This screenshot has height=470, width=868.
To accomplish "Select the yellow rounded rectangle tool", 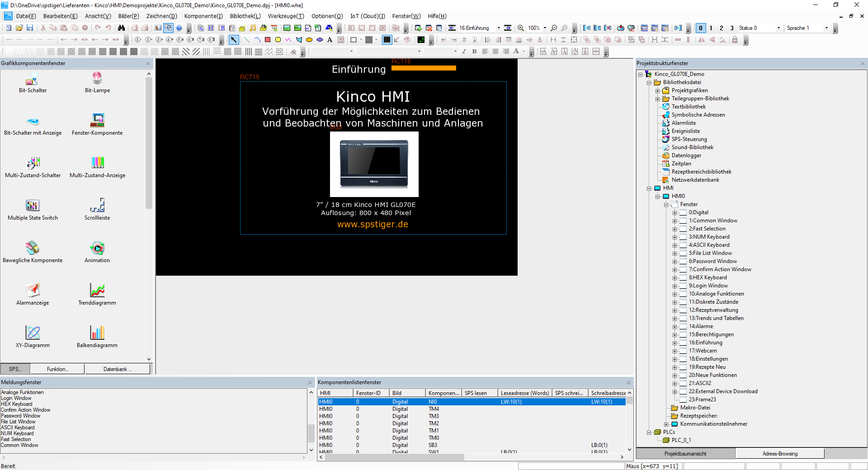I will click(278, 40).
